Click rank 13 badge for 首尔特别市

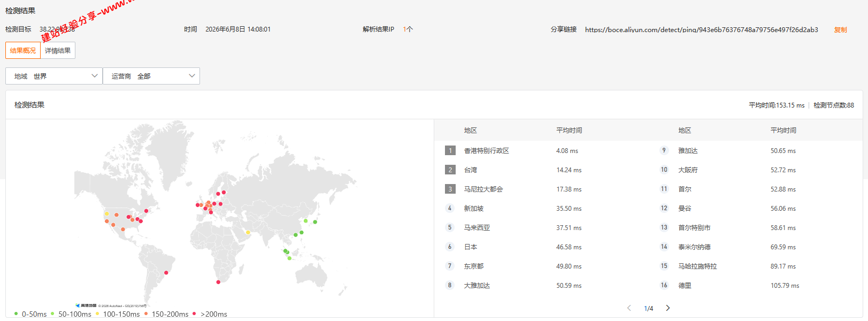(664, 227)
